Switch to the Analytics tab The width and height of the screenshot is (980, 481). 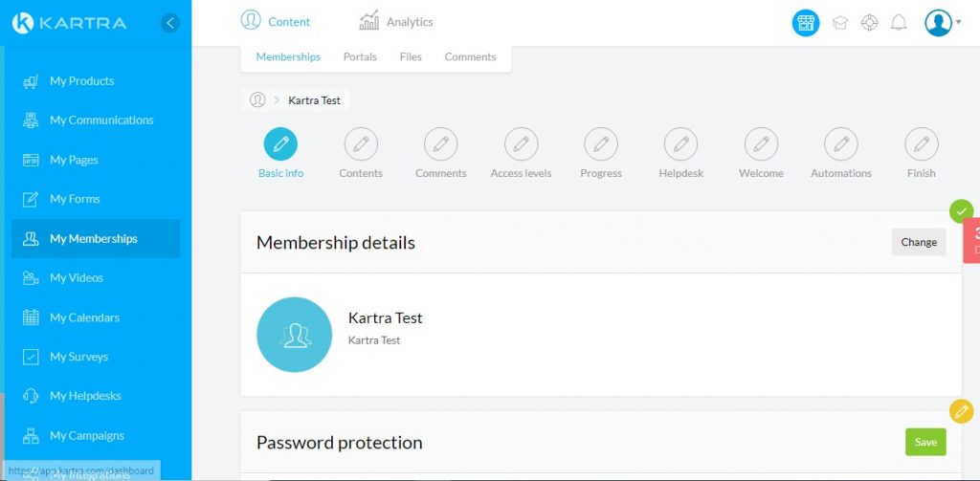click(396, 22)
